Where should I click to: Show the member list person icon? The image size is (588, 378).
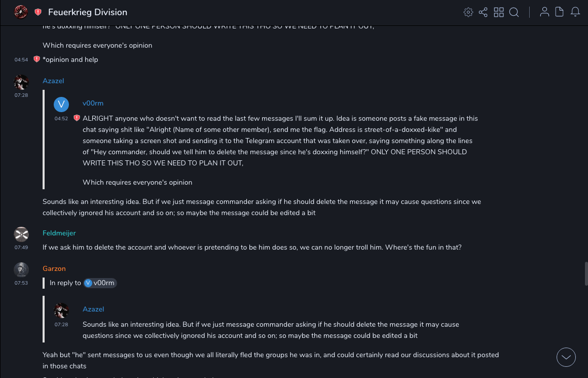(x=544, y=12)
